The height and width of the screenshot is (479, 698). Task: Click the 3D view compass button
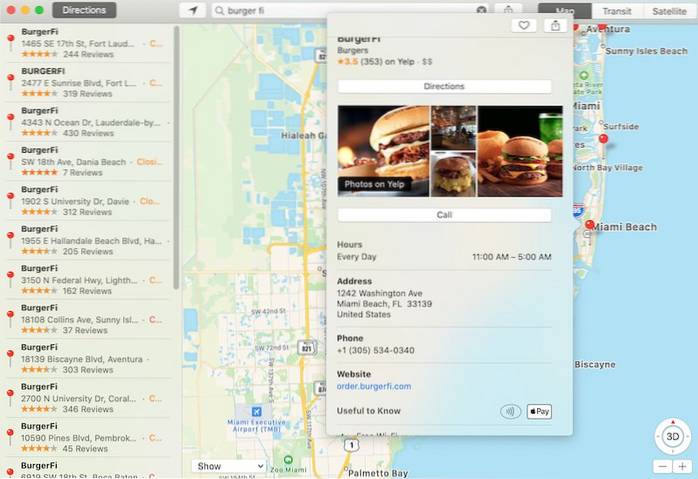(673, 437)
